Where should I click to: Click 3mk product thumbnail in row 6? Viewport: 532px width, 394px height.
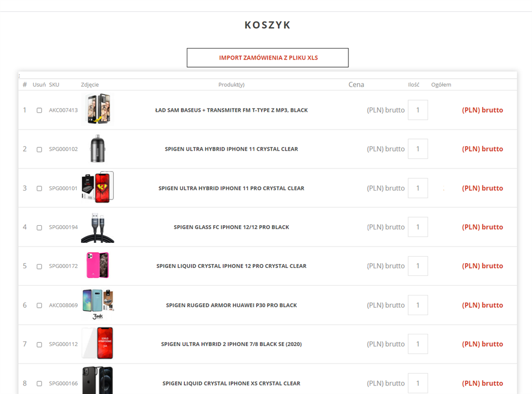(97, 305)
